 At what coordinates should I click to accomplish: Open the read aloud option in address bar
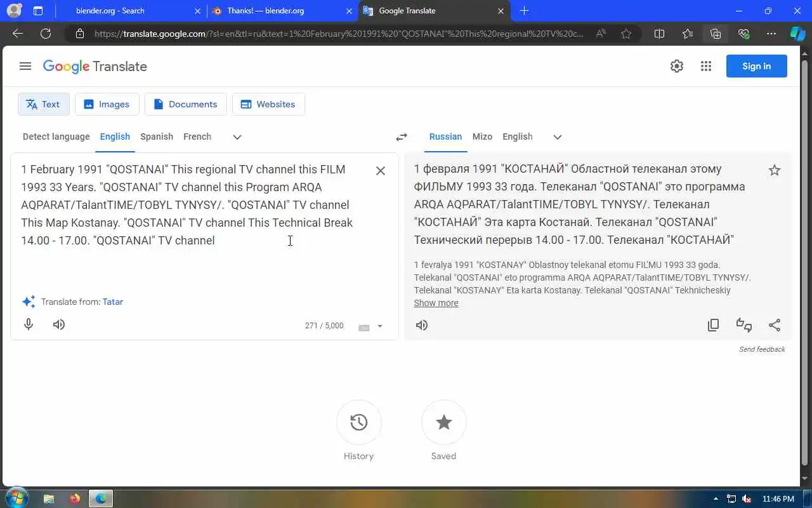[601, 34]
